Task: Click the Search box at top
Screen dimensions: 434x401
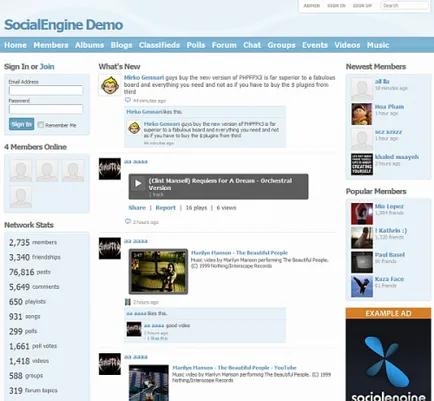Action: (x=405, y=5)
